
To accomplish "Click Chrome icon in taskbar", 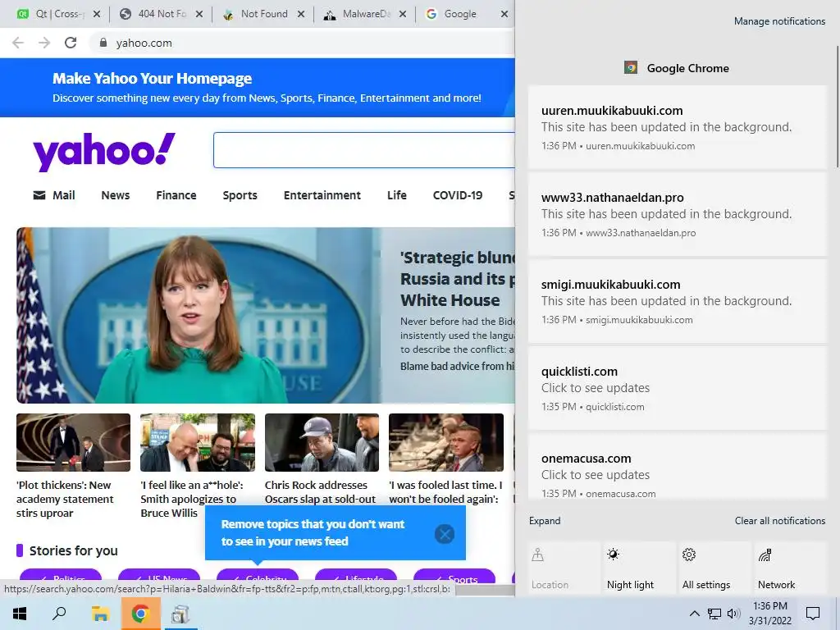I will tap(140, 614).
